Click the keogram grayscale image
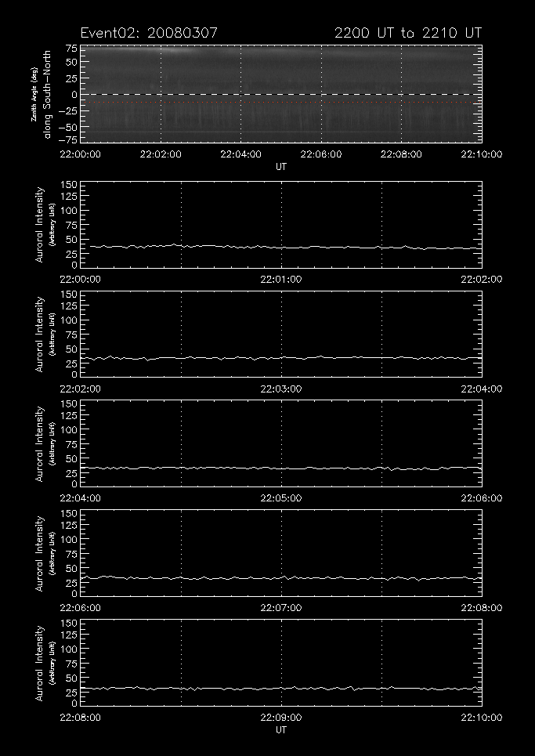The width and height of the screenshot is (535, 756). pyautogui.click(x=281, y=94)
